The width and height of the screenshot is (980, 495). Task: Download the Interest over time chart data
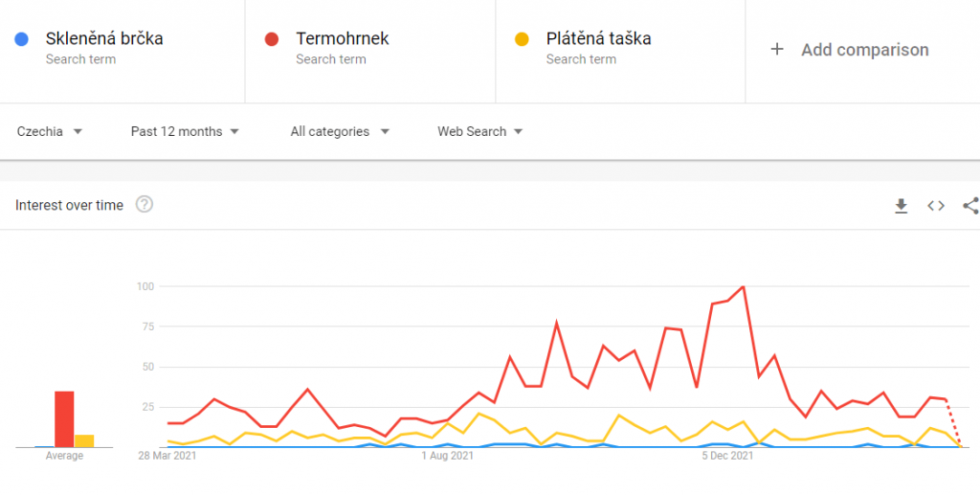pyautogui.click(x=901, y=206)
